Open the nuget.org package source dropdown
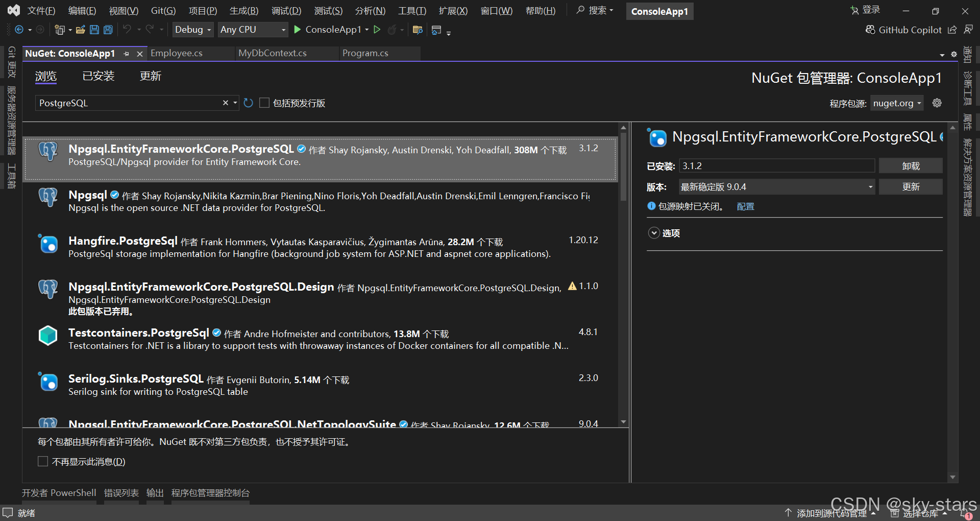This screenshot has height=521, width=980. [x=897, y=103]
